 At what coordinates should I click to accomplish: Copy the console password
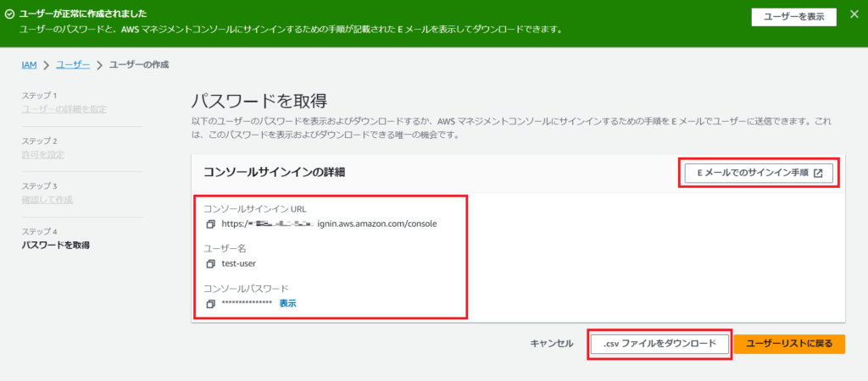coord(211,303)
